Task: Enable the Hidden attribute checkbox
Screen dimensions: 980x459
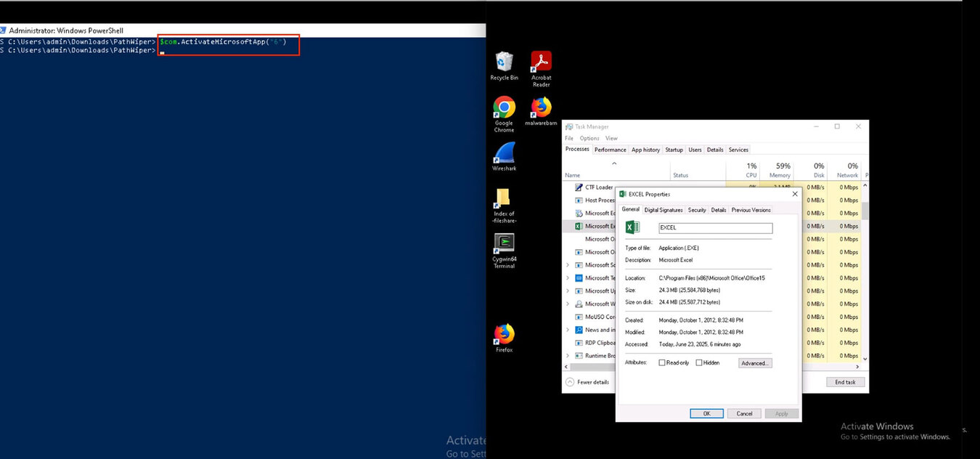Action: pos(699,362)
